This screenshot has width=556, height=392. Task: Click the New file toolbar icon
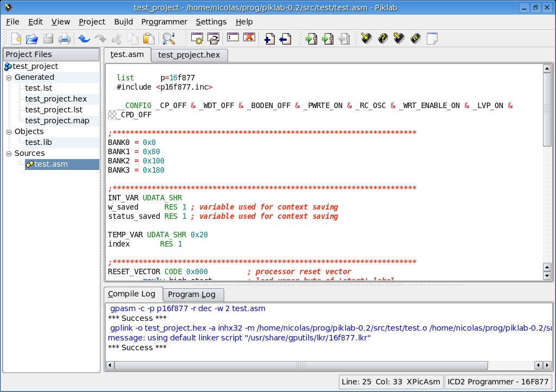pyautogui.click(x=16, y=39)
